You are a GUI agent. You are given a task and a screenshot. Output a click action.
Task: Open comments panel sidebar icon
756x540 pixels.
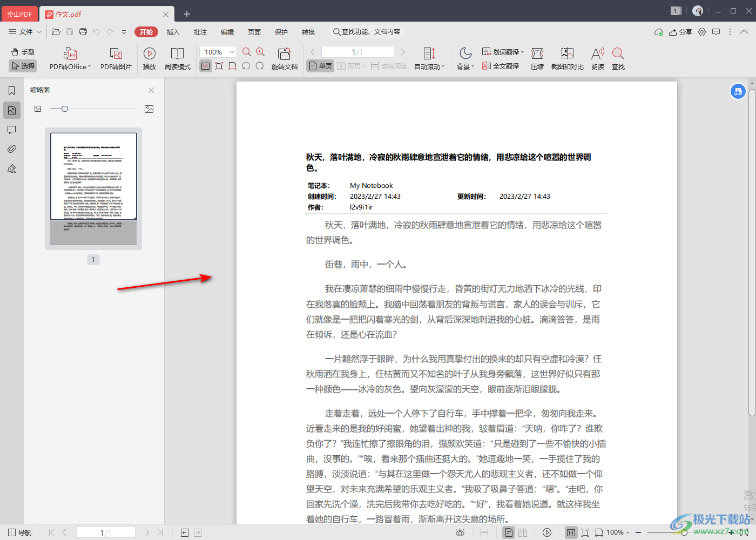coord(12,130)
